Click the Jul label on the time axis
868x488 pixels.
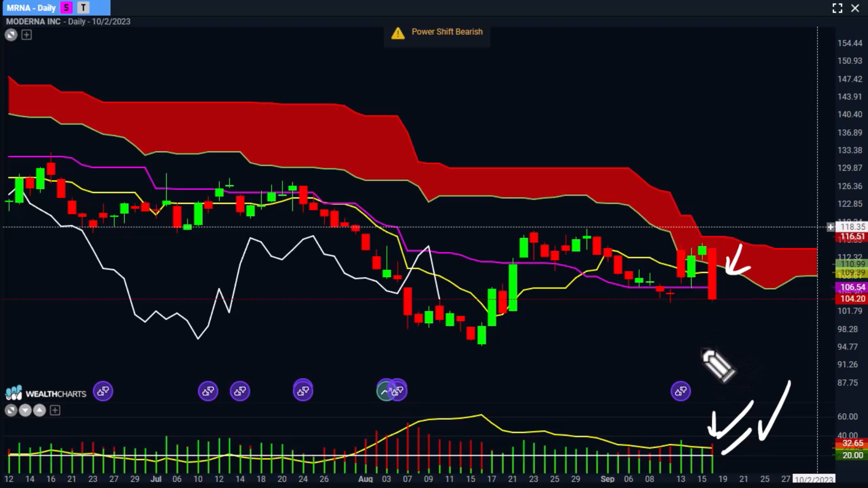pyautogui.click(x=156, y=479)
